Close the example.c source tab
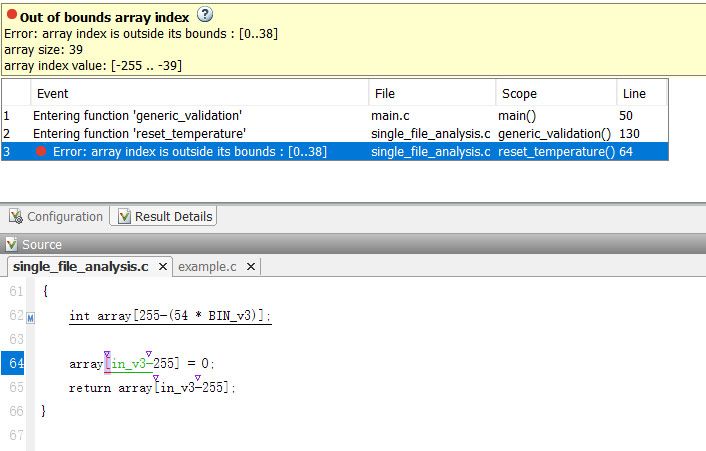The height and width of the screenshot is (451, 706). point(250,266)
